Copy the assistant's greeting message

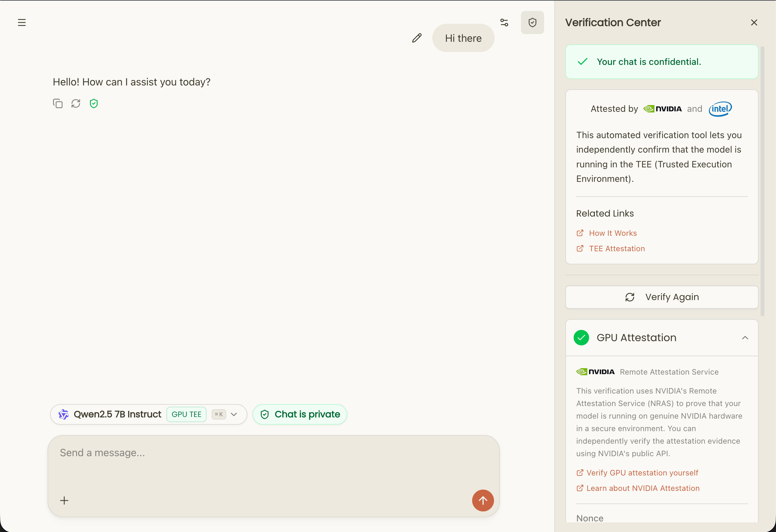coord(58,103)
